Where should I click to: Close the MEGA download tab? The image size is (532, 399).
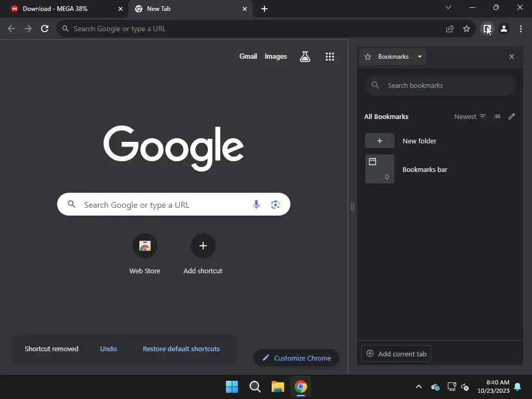121,9
